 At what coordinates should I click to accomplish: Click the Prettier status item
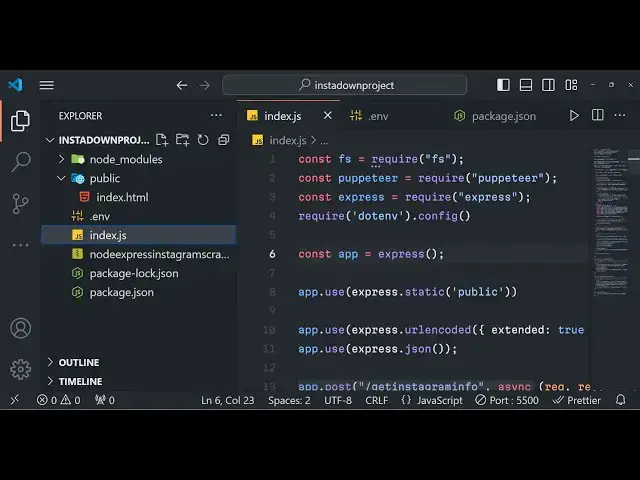tap(577, 400)
